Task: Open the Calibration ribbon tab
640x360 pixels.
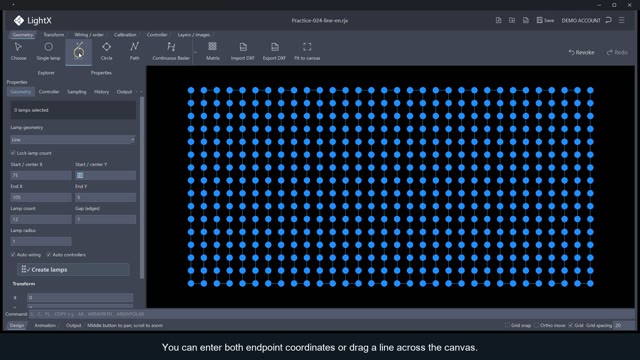Action: click(x=125, y=35)
